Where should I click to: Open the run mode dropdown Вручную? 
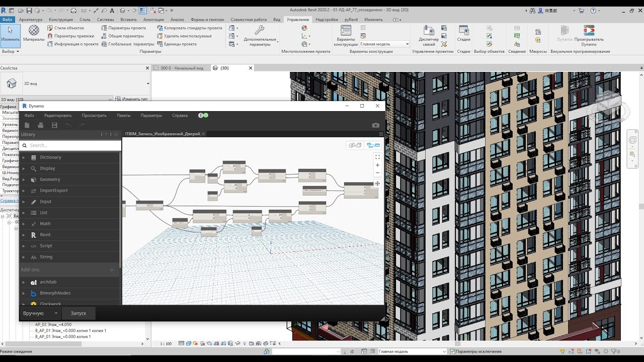pyautogui.click(x=40, y=313)
